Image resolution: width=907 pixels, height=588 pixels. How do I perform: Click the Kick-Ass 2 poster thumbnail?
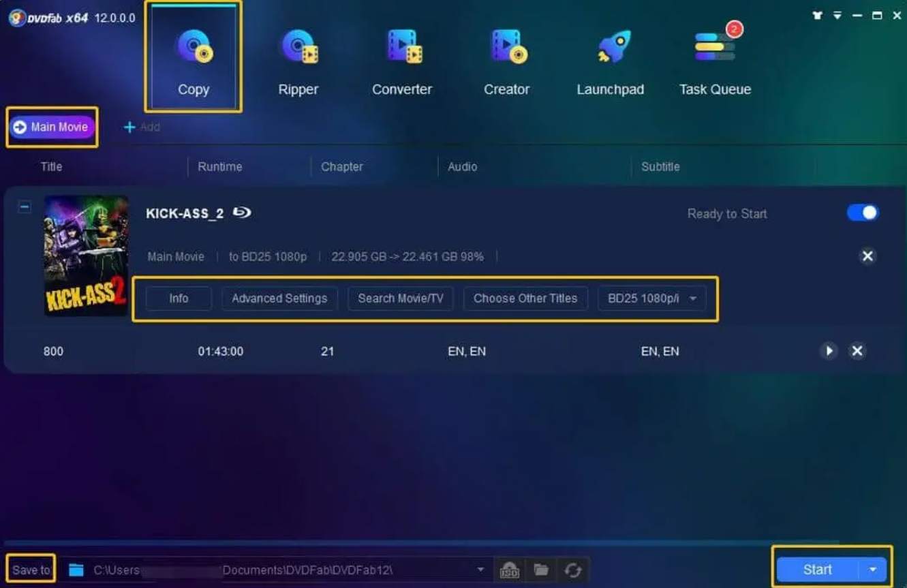point(86,256)
